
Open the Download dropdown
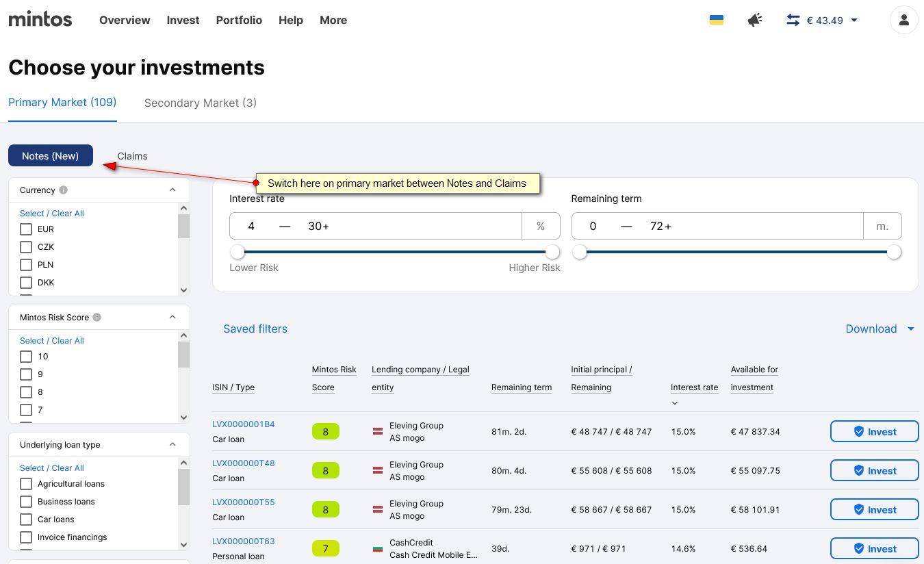click(880, 329)
